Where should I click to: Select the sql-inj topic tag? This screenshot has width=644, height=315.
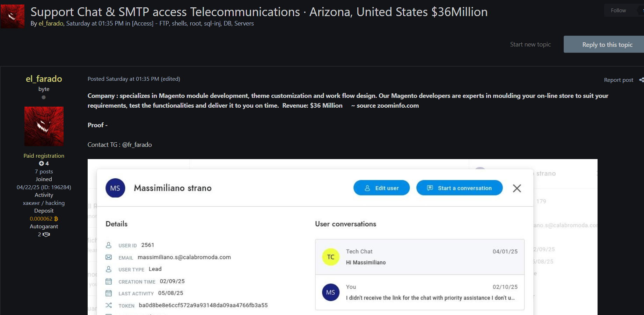[212, 23]
